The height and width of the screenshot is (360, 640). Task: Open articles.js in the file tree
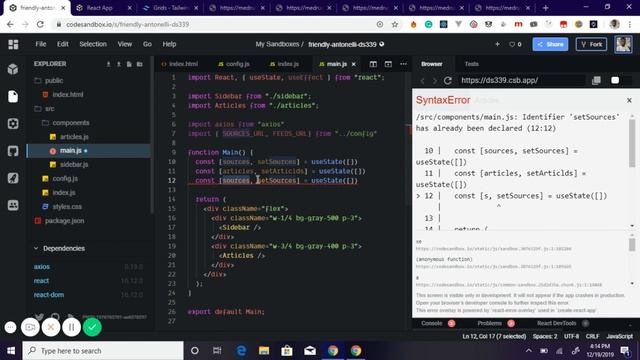tap(74, 137)
